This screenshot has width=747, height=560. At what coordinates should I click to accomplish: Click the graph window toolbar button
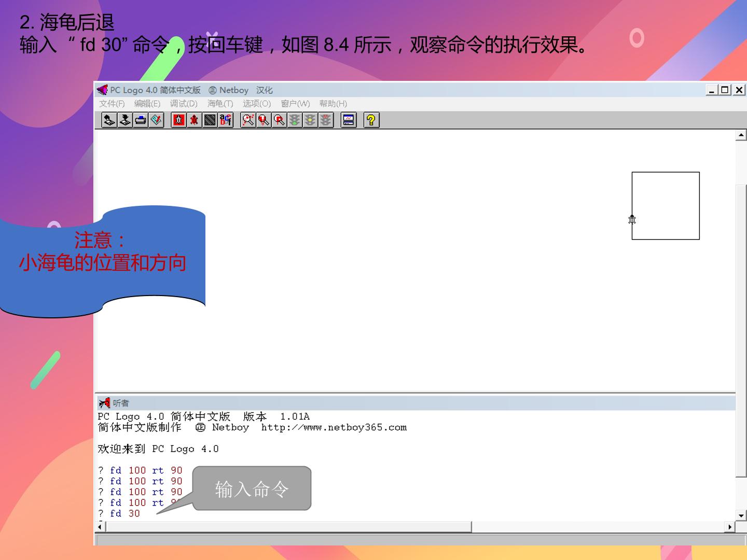tap(349, 120)
